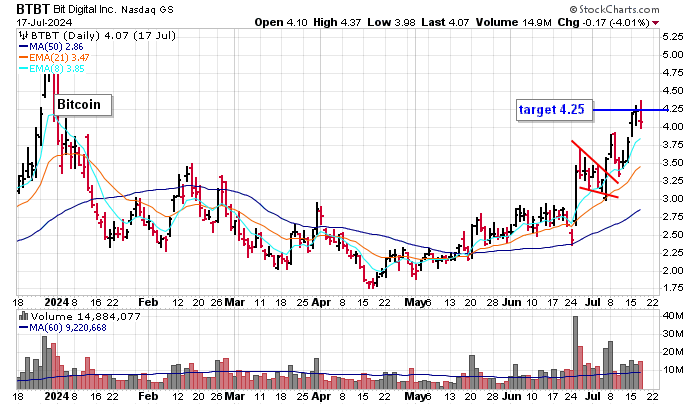
Task: Click the 'EMA(8) 3.85' legend entry
Action: tap(51, 68)
